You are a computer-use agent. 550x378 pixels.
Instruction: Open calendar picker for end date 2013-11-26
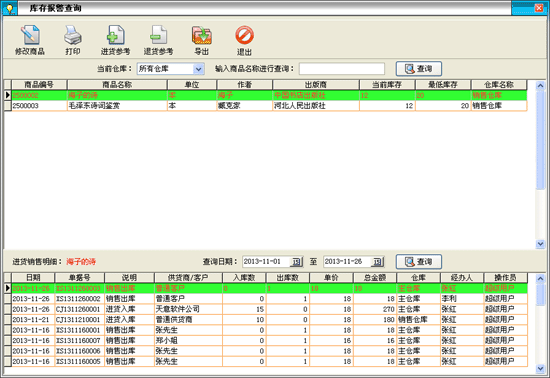tap(377, 262)
